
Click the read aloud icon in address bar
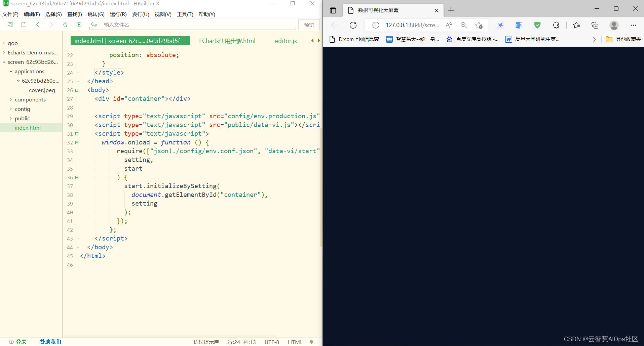pyautogui.click(x=449, y=25)
